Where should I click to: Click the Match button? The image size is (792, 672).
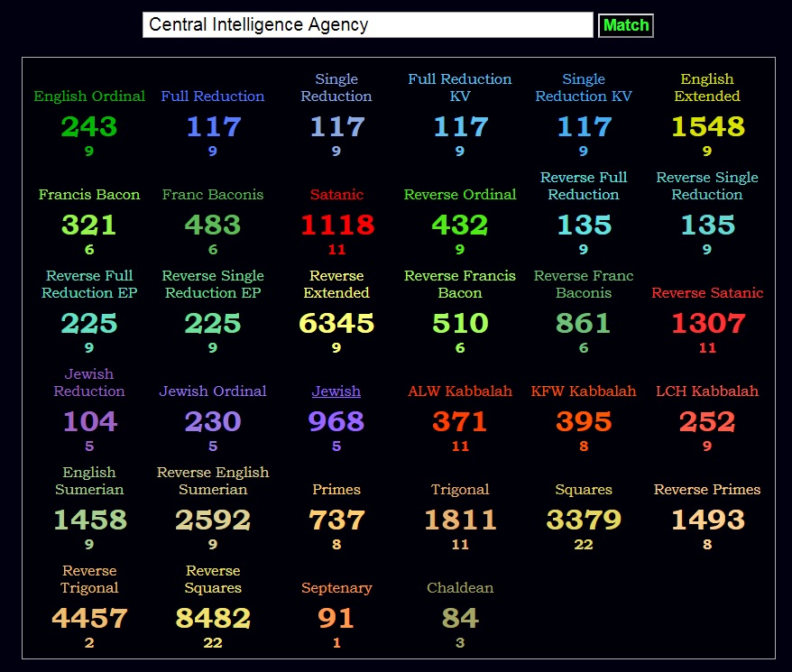point(626,25)
